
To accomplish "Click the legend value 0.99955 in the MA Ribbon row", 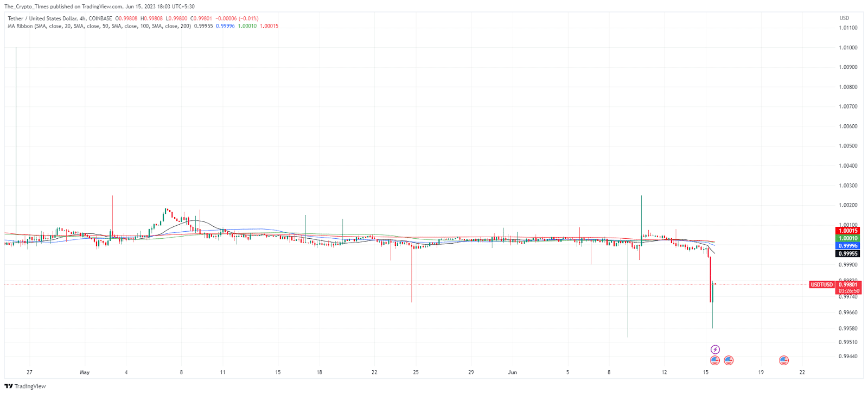I will click(x=203, y=26).
